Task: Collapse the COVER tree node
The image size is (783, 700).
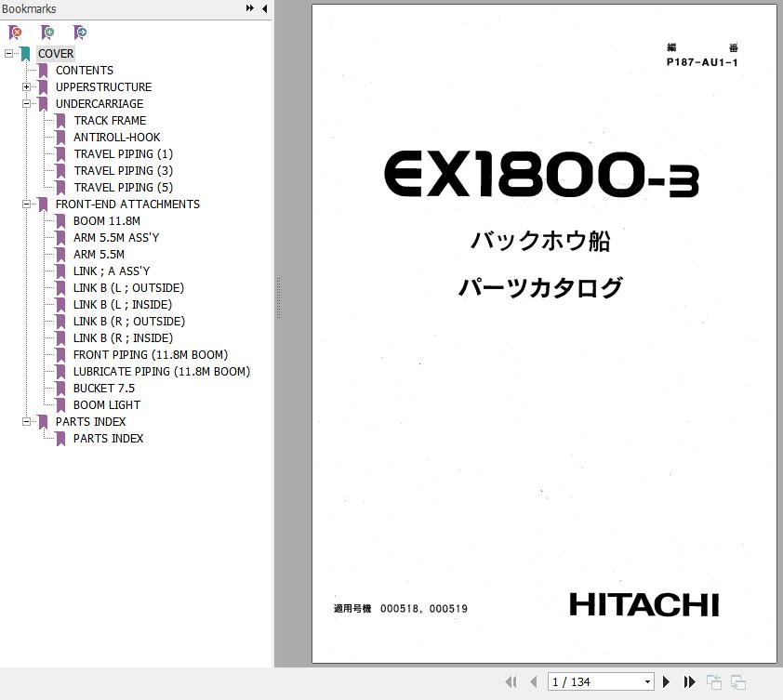Action: pyautogui.click(x=8, y=53)
